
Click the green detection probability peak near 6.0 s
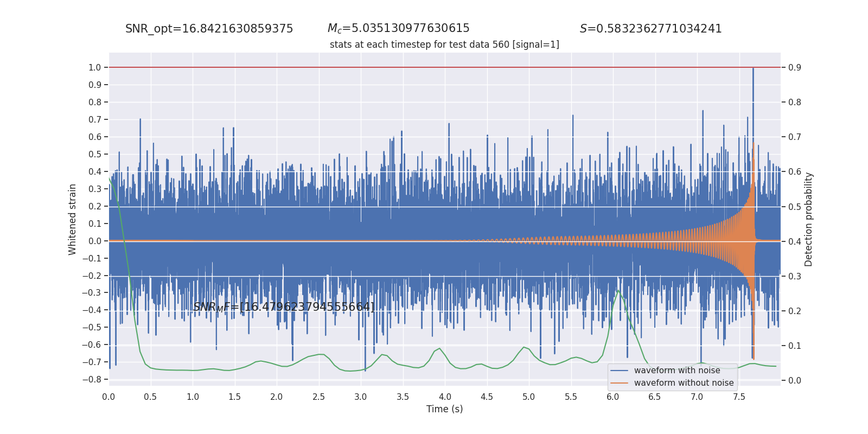(618, 291)
